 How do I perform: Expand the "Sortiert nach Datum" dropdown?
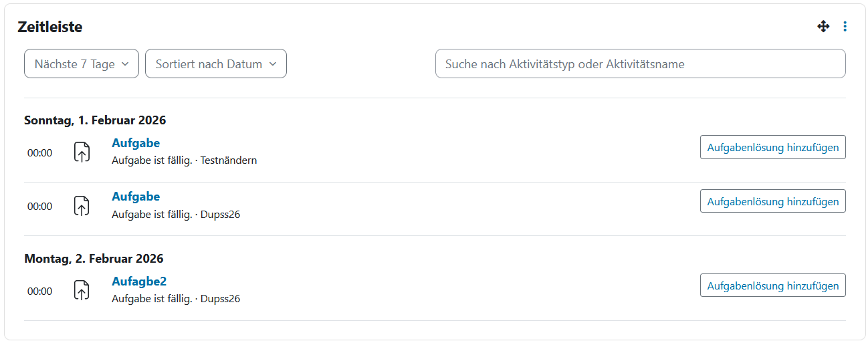pos(215,64)
